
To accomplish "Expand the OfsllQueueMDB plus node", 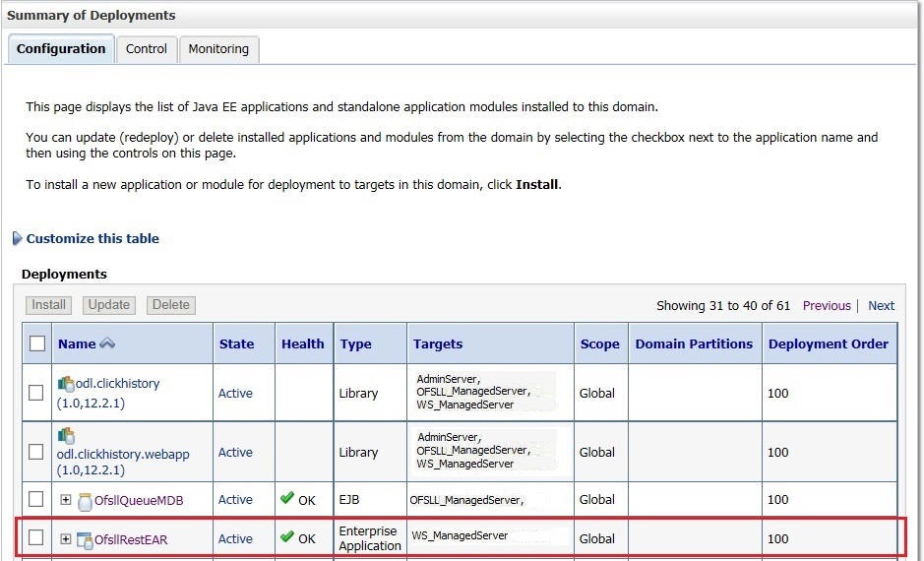I will tap(65, 500).
